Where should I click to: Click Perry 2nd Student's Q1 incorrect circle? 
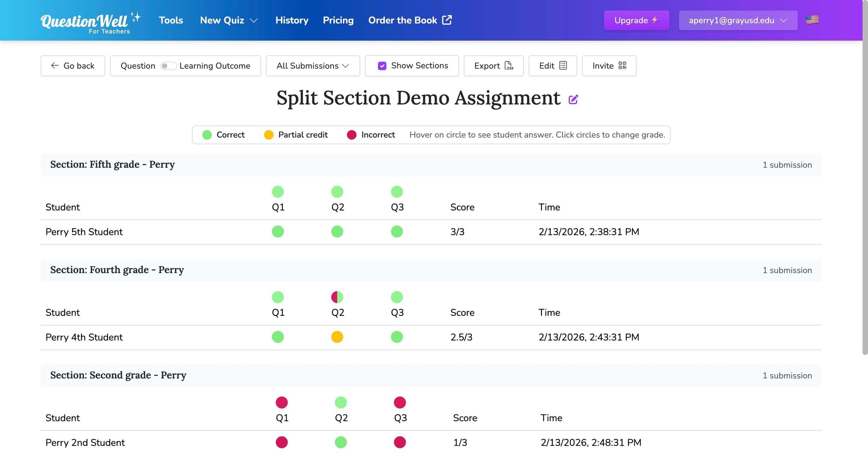tap(282, 442)
